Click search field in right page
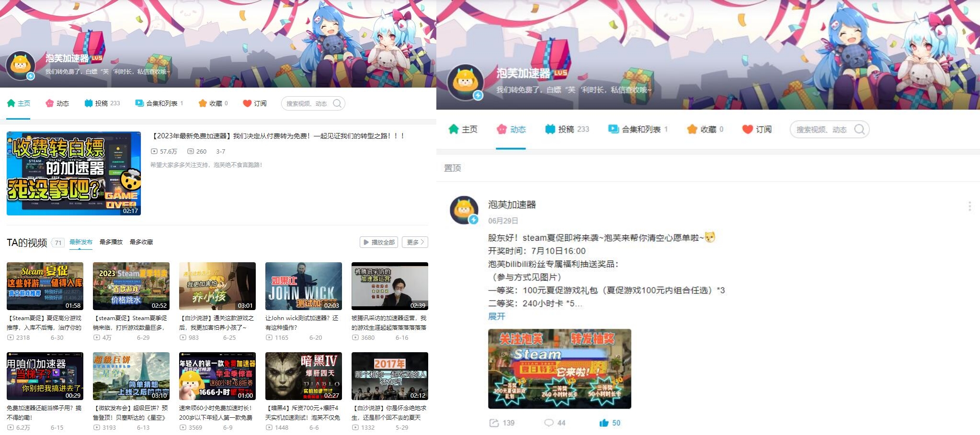This screenshot has width=980, height=435. pyautogui.click(x=830, y=129)
